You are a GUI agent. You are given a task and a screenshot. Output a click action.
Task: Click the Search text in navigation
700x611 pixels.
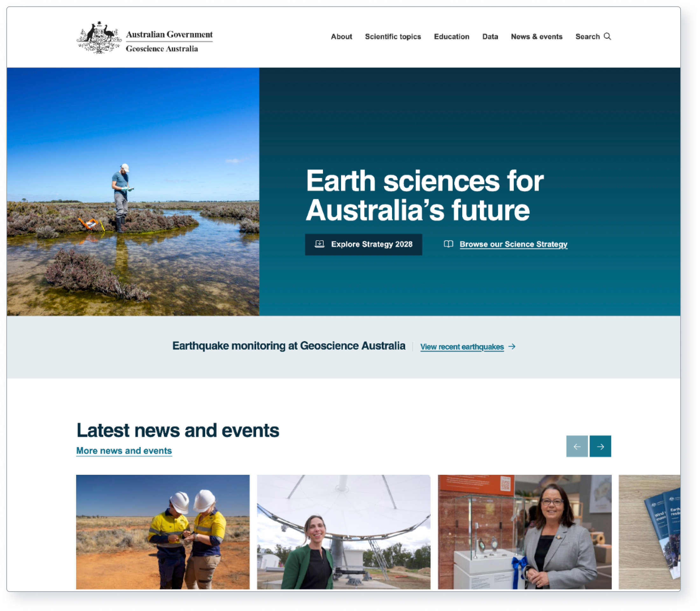[x=587, y=37]
